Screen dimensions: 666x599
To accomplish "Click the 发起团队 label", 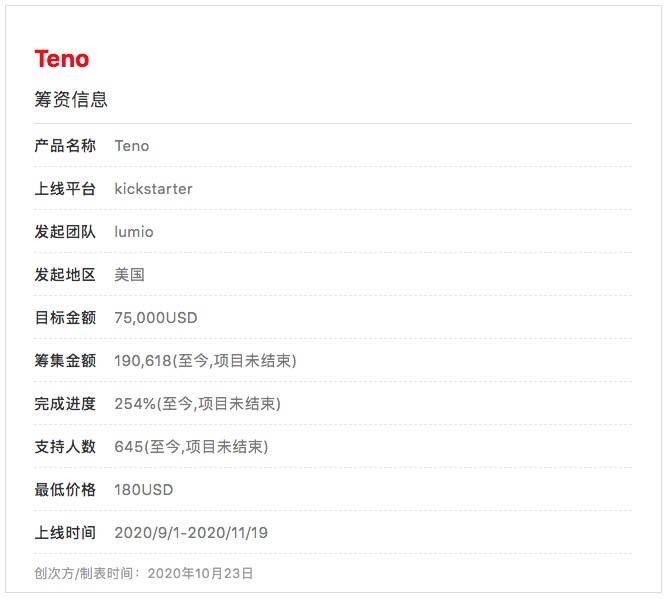I will tap(65, 232).
